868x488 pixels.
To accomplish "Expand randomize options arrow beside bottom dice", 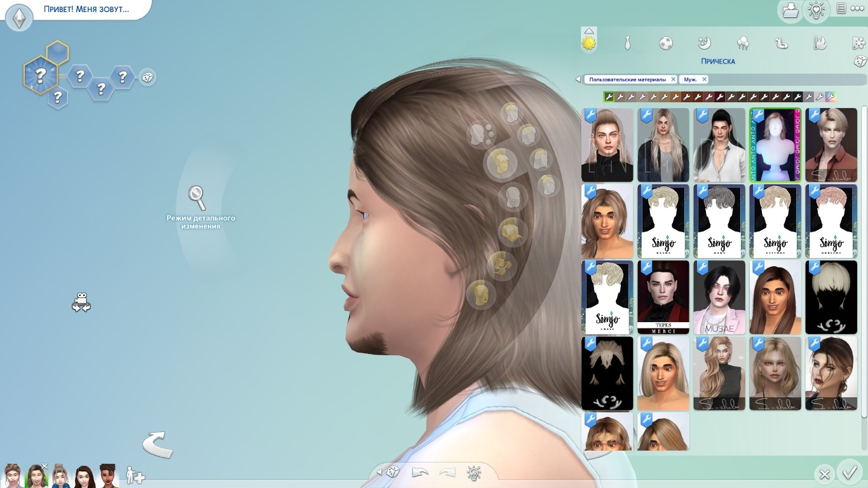I will 379,472.
